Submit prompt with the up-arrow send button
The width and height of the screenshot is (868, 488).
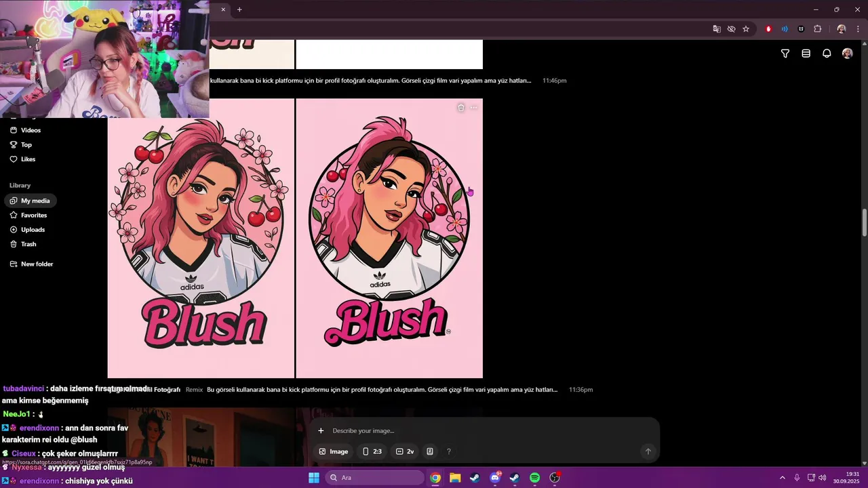(648, 451)
